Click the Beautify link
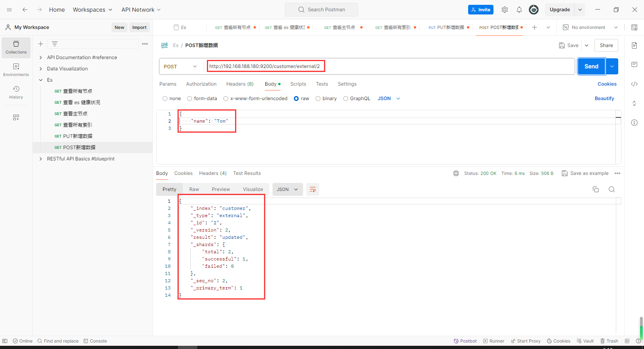Viewport: 644px width, 349px height. (x=604, y=99)
